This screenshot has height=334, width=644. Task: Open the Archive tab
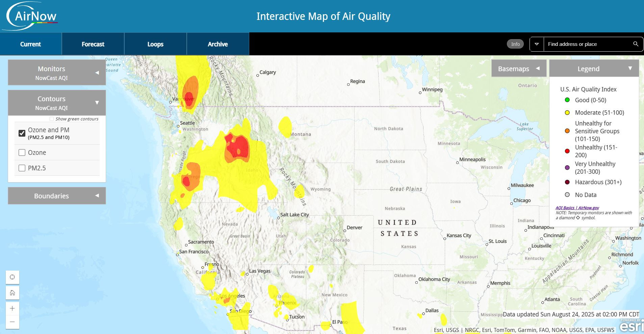218,44
